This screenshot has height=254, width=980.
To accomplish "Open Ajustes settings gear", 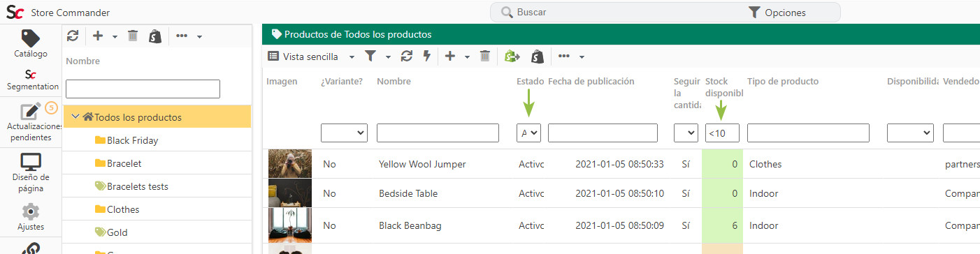I will [31, 217].
